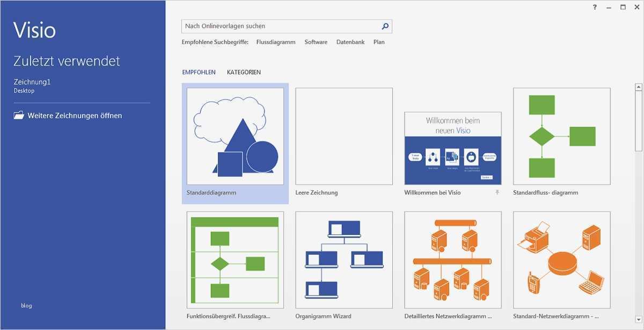
Task: Click the Organigramm Wizard caption text
Action: pyautogui.click(x=324, y=316)
